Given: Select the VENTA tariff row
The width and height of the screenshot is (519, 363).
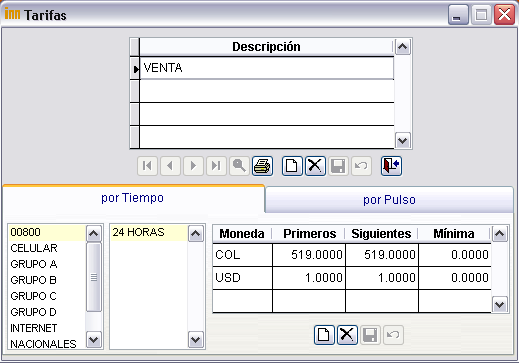Looking at the screenshot, I should tap(267, 68).
